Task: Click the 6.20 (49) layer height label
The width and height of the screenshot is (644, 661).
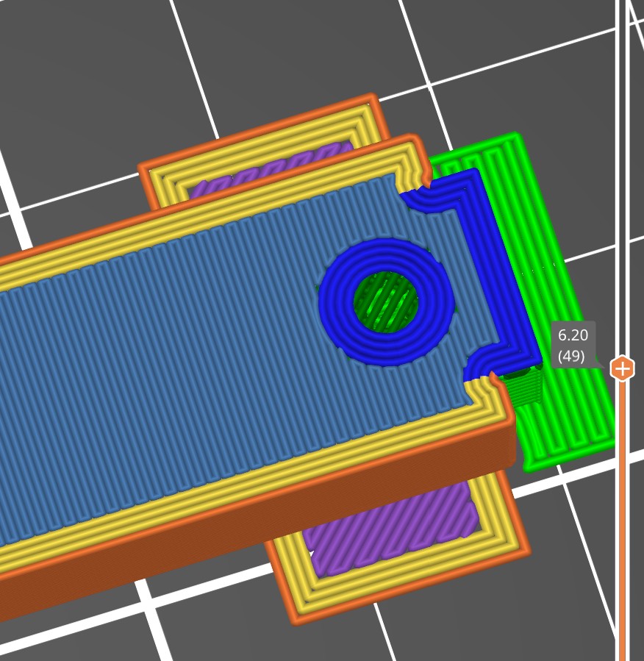Action: pos(573,346)
